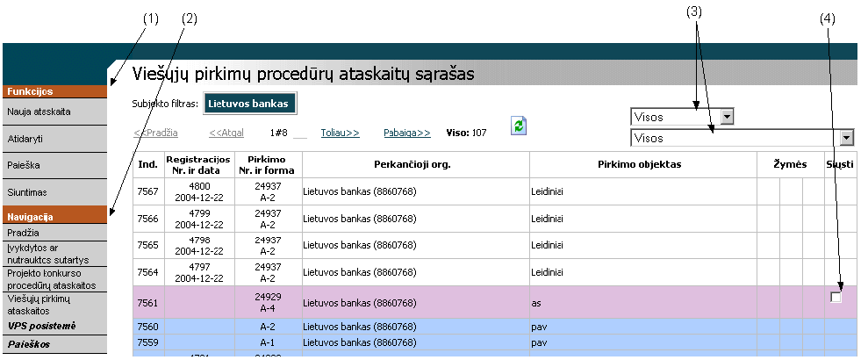The image size is (868, 360).
Task: Click the Funkcijos section header
Action: coord(54,91)
